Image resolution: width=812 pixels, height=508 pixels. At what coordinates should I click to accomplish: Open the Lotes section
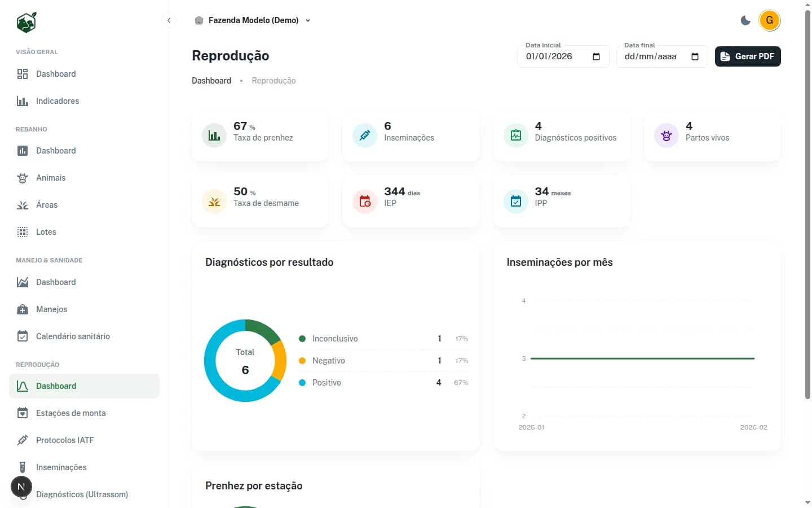(84, 232)
